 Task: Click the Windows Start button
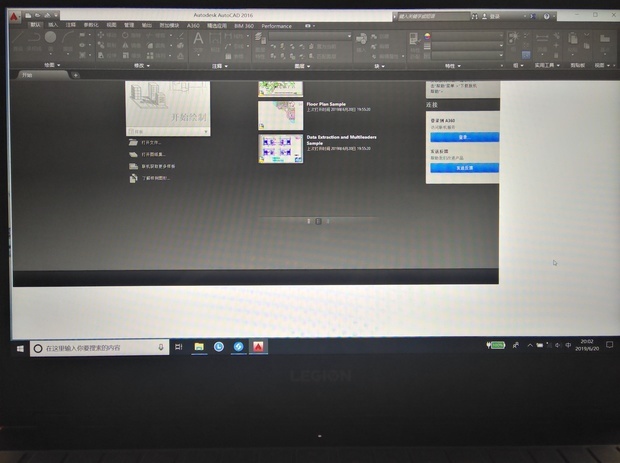click(20, 348)
